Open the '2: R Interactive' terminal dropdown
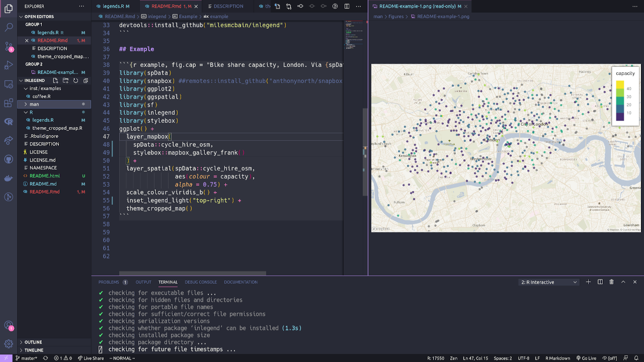 (548, 282)
